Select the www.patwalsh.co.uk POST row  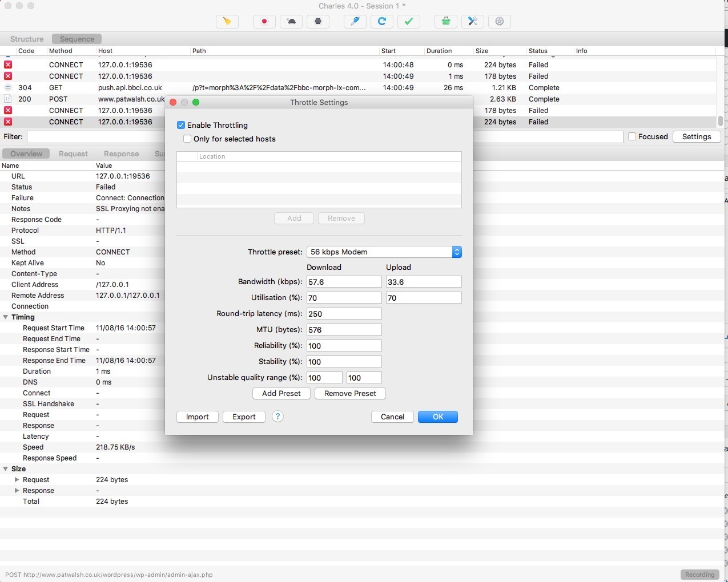[x=358, y=99]
